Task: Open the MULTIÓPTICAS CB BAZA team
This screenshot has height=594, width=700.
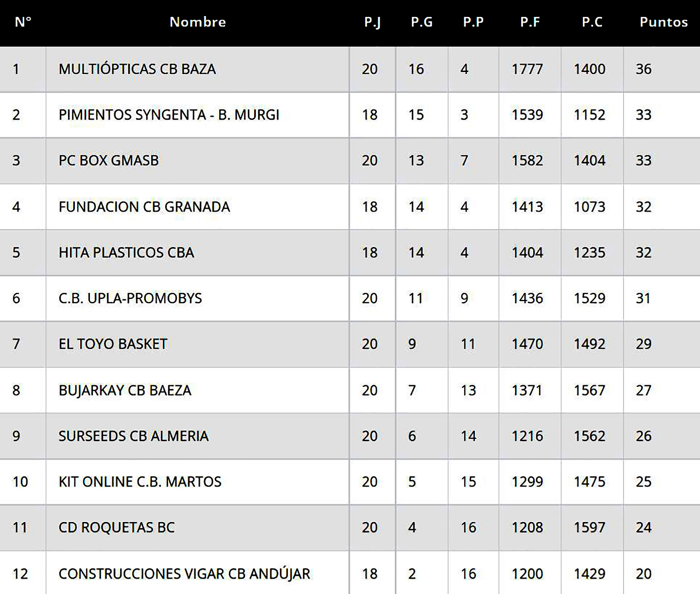Action: tap(137, 69)
